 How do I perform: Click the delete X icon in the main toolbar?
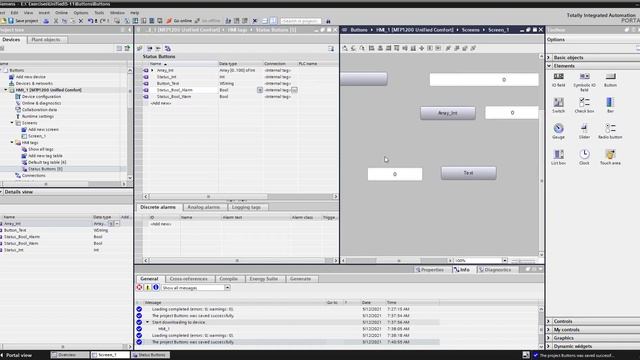pos(80,20)
